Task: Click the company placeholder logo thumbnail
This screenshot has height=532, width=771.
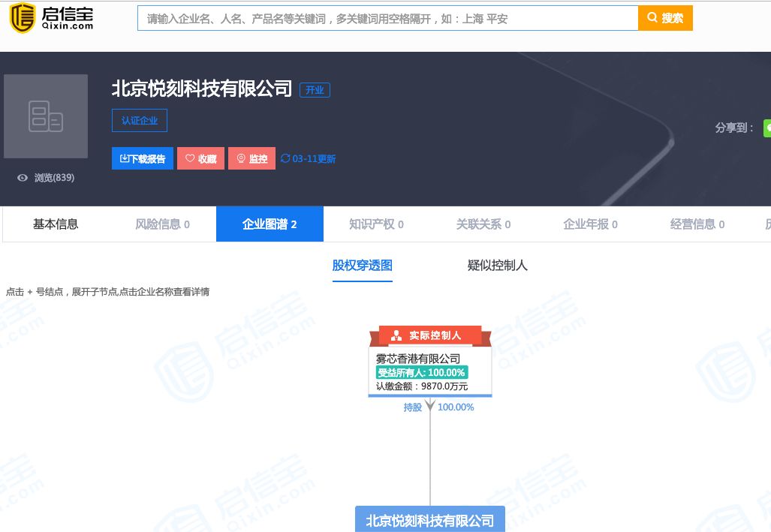Action: (46, 116)
